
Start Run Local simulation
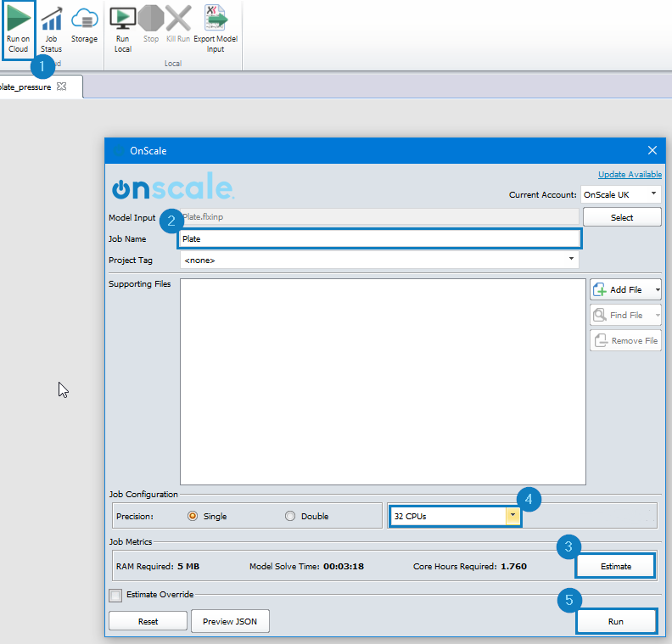tap(122, 29)
